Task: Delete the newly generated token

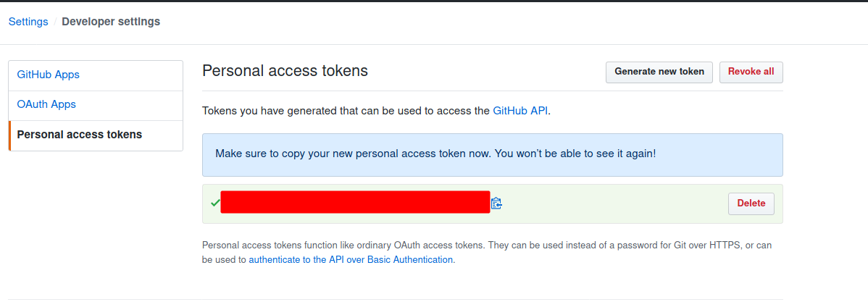Action: [751, 204]
